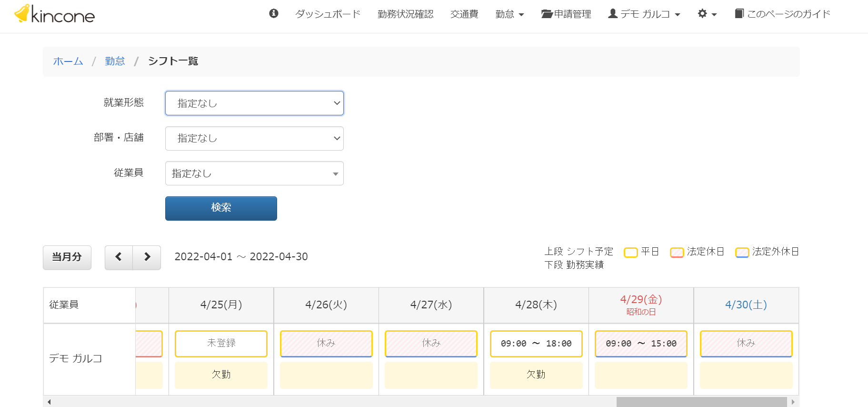Screen dimensions: 868x407
Task: Click the 平日 yellow legend swatch
Action: (x=630, y=252)
